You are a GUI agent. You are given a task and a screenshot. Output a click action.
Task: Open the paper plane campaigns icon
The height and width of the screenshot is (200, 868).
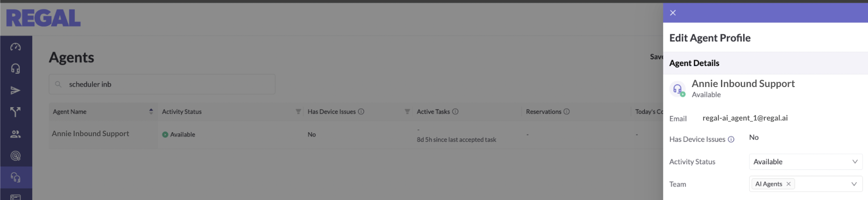tap(16, 91)
